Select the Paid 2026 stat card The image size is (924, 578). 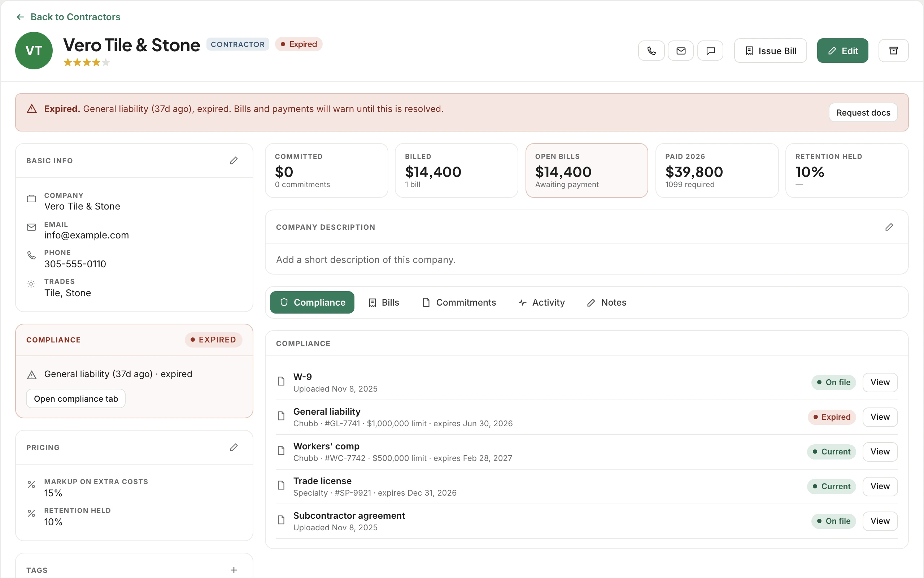pyautogui.click(x=717, y=171)
